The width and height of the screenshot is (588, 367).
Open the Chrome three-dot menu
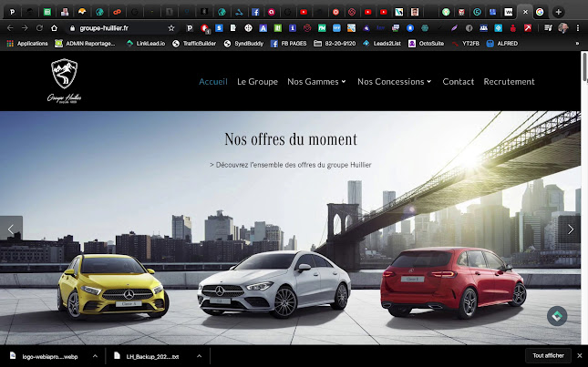click(578, 28)
